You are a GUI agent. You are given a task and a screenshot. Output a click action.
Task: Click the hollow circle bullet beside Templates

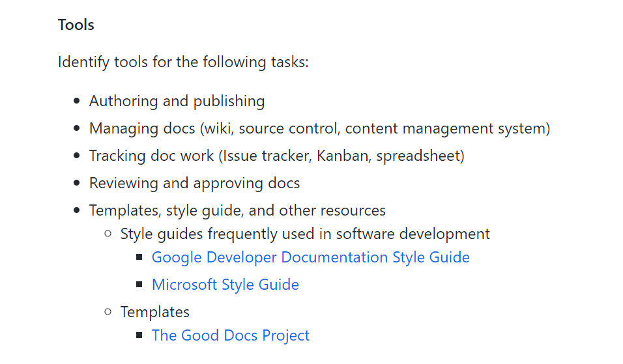[x=108, y=312]
